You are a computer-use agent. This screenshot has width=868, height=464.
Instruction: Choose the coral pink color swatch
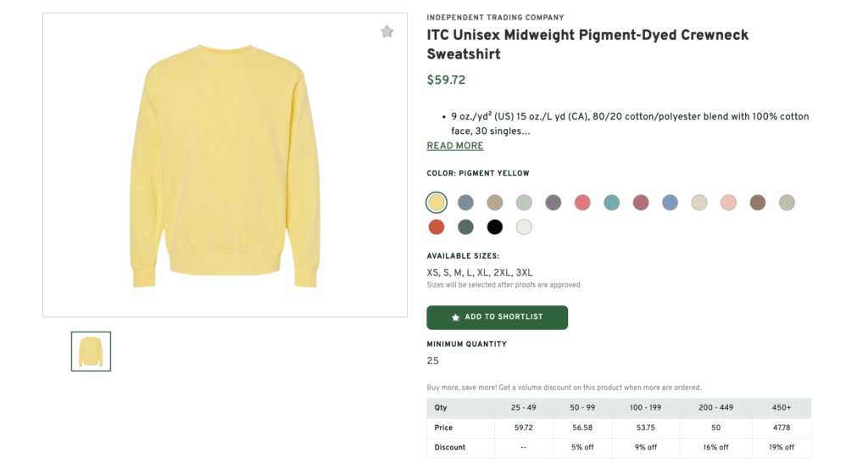(x=582, y=203)
